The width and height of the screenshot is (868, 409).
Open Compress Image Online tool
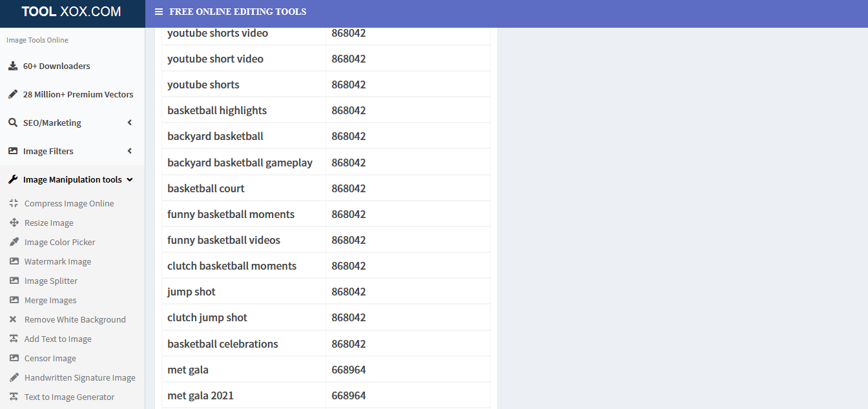click(69, 203)
